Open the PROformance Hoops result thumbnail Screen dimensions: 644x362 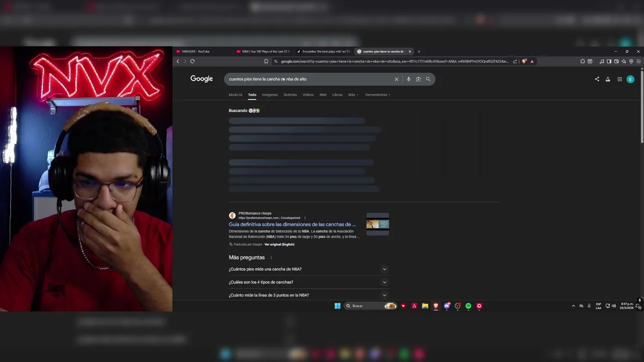point(377,224)
